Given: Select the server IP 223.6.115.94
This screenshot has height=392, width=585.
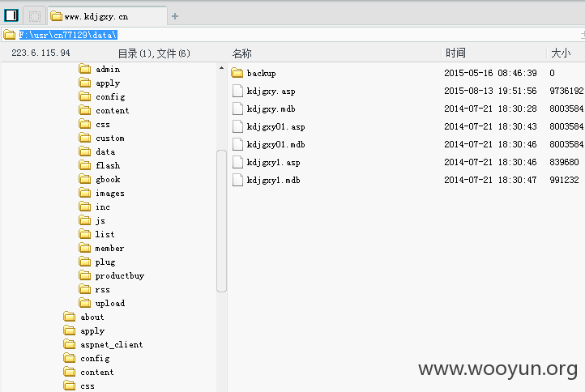Looking at the screenshot, I should pos(41,53).
